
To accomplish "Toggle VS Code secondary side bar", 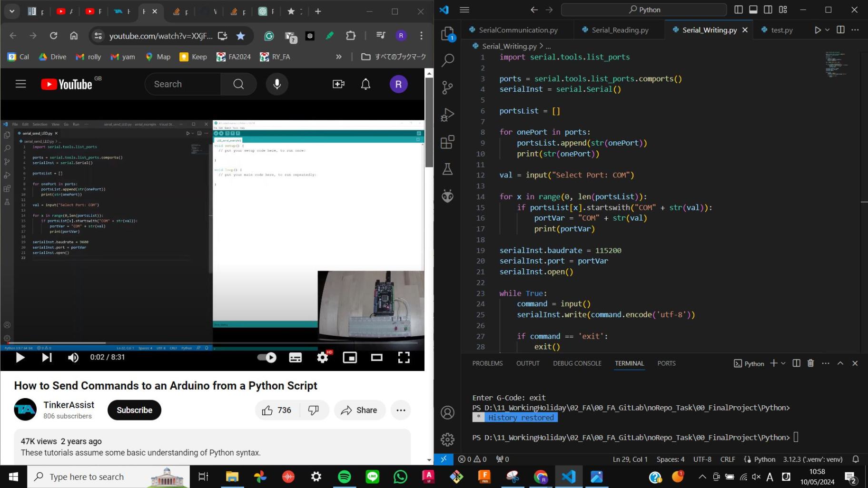I will click(x=768, y=10).
